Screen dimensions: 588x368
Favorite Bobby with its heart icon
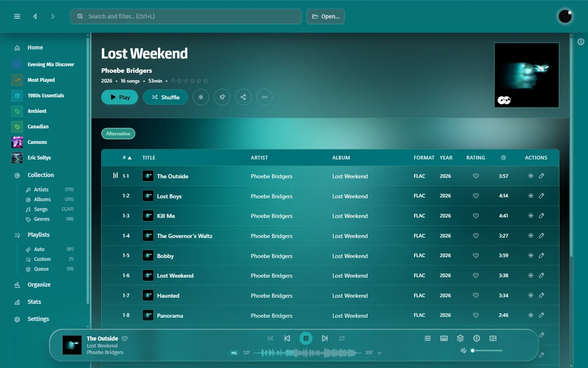[476, 256]
